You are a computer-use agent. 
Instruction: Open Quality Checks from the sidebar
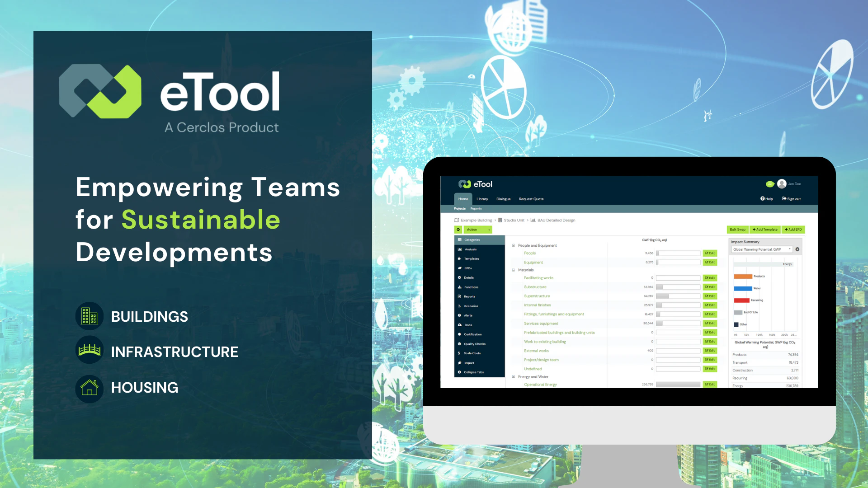tap(459, 344)
